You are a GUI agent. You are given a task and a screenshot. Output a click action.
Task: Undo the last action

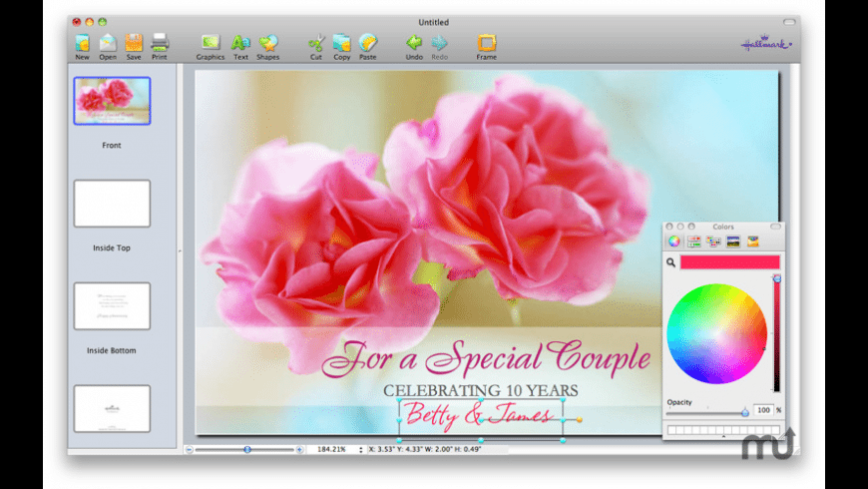(414, 43)
